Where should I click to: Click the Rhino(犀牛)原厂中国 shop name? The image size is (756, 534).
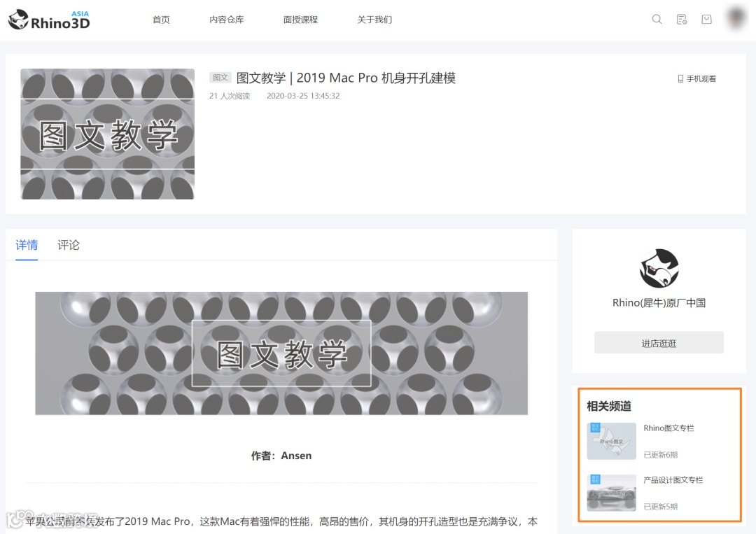pyautogui.click(x=659, y=302)
